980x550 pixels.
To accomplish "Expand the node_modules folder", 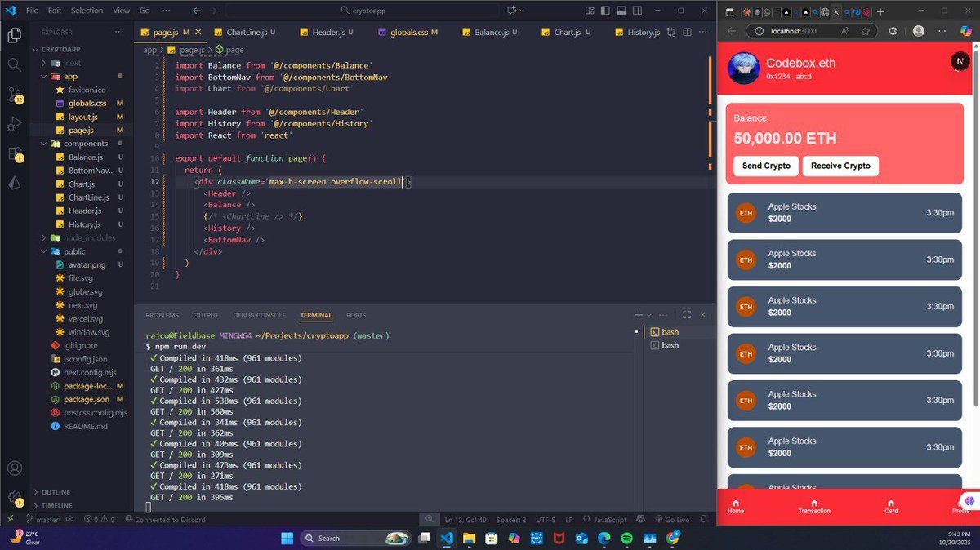I will click(89, 237).
